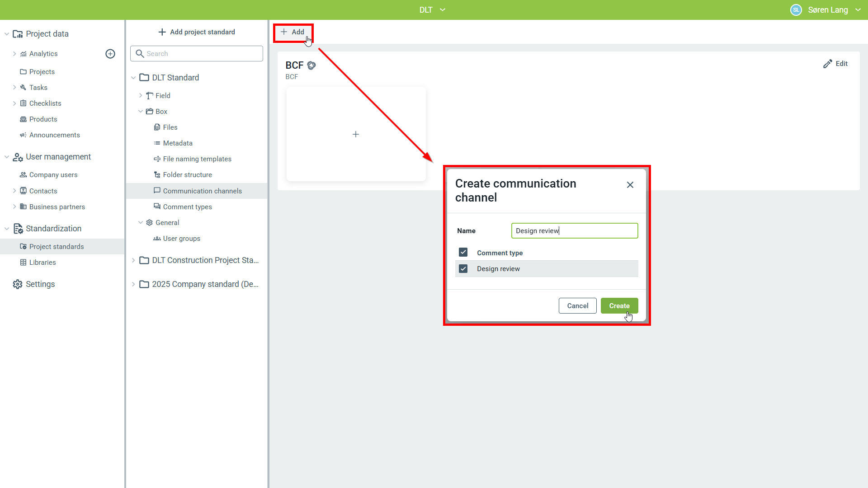The height and width of the screenshot is (488, 868).
Task: Expand the DLT Construction Project Standard folder
Action: coord(133,260)
